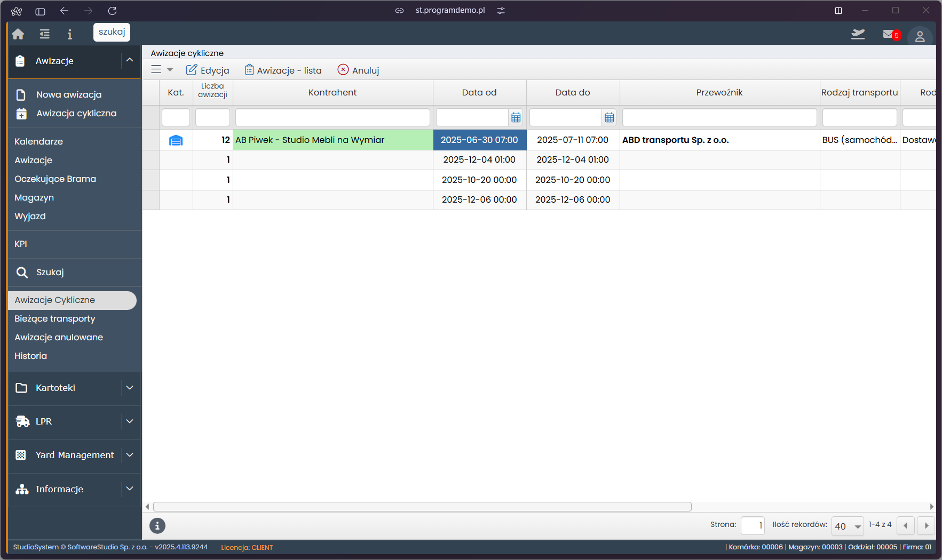Click the Anuluj button
Image resolution: width=942 pixels, height=560 pixels.
[x=358, y=70]
